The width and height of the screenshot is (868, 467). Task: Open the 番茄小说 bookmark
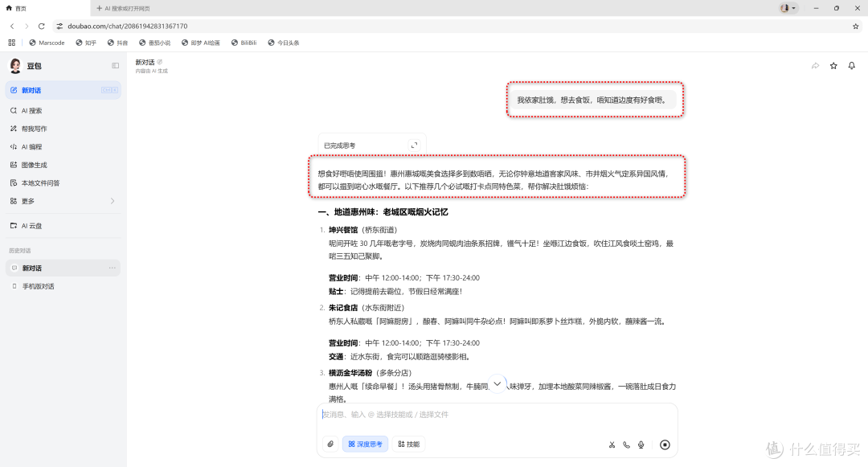[x=154, y=43]
